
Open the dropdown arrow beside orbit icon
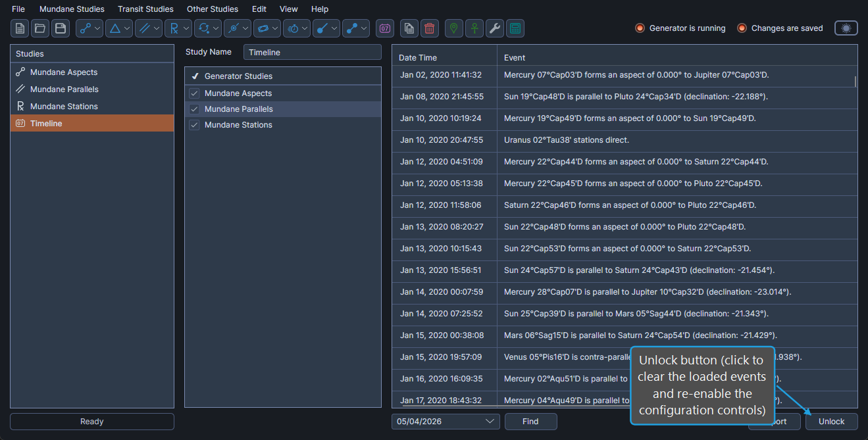point(276,28)
